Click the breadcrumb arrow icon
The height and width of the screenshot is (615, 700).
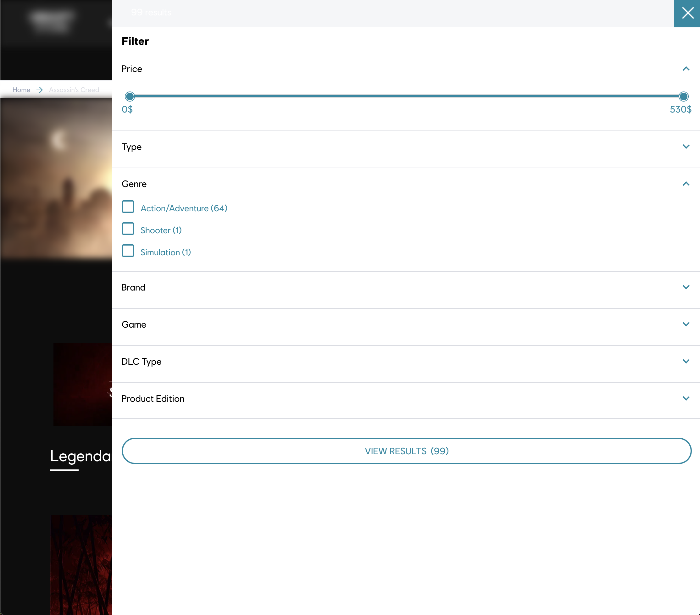[x=39, y=90]
